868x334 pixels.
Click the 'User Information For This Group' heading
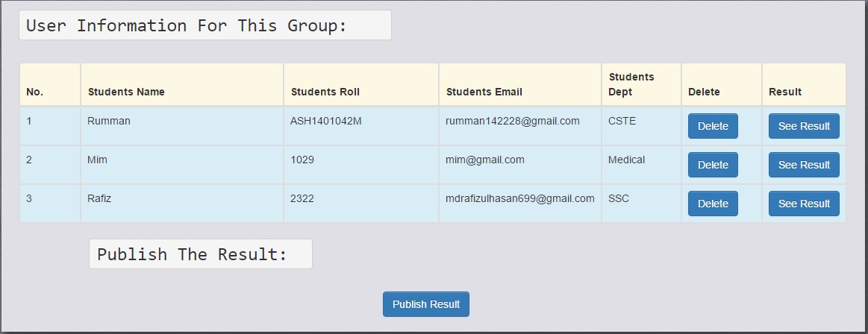click(187, 25)
